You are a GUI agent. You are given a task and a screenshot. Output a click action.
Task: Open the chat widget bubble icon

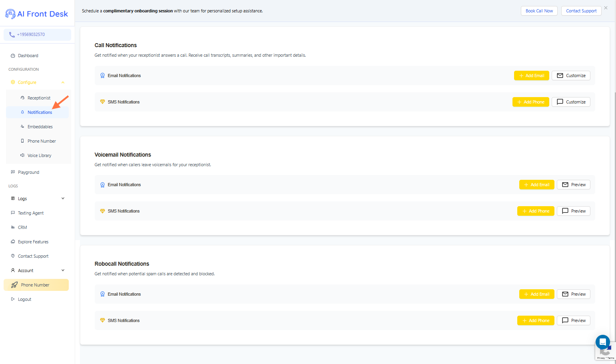602,342
